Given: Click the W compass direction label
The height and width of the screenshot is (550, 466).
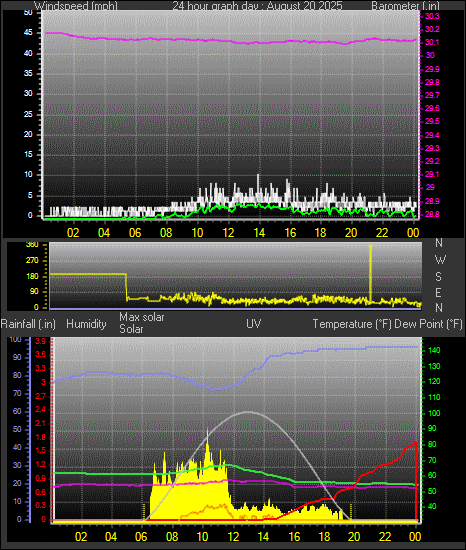Looking at the screenshot, I should [440, 260].
